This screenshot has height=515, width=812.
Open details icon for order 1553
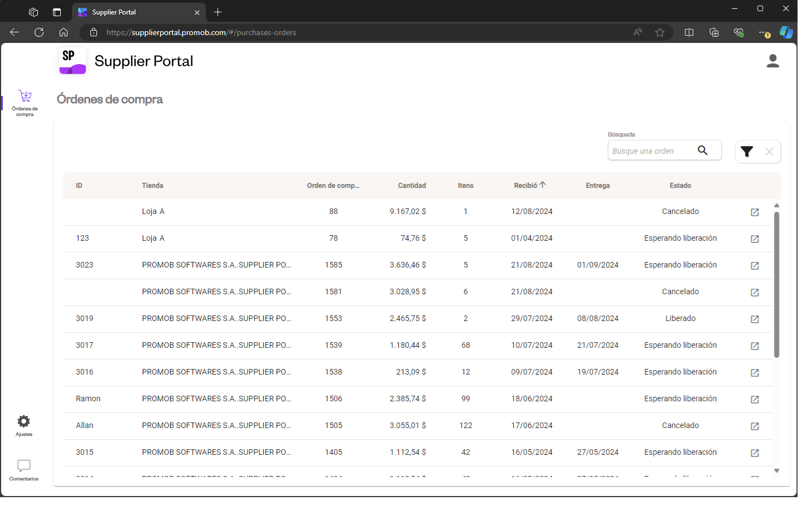click(x=755, y=319)
